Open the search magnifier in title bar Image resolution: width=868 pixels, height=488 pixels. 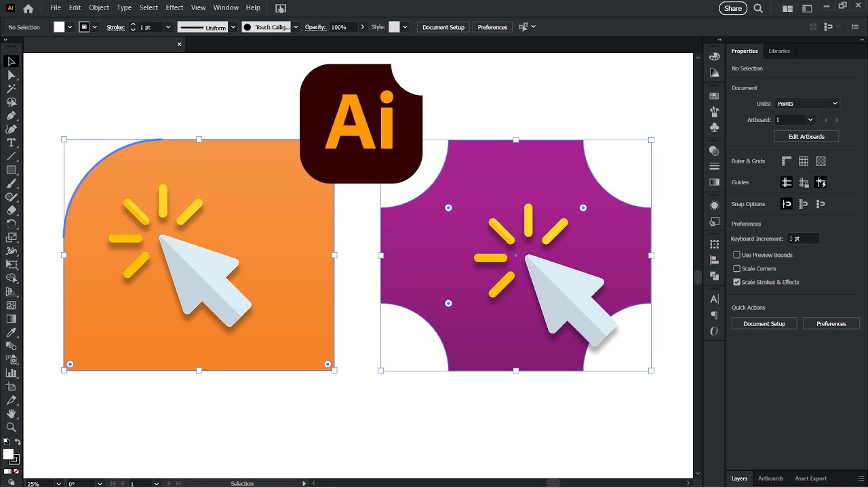758,8
